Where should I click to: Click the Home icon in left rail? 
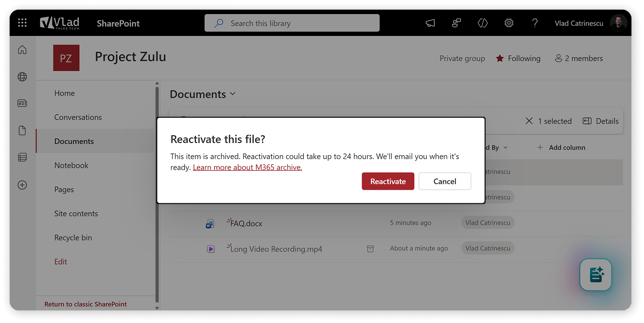pyautogui.click(x=22, y=50)
